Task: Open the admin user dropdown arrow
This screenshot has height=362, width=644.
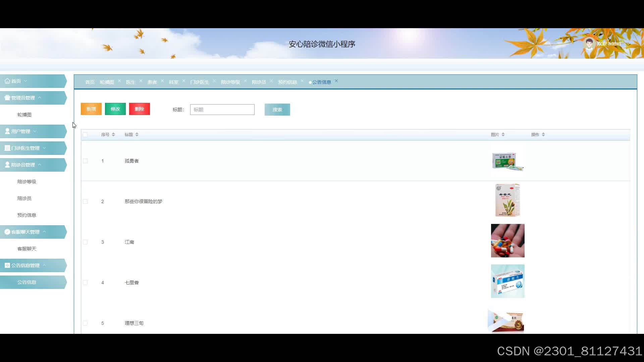Action: [628, 44]
